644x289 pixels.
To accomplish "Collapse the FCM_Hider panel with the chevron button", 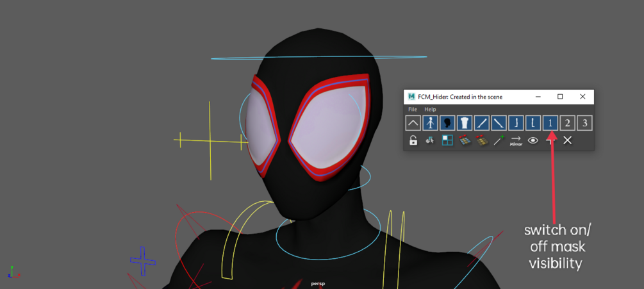I will [413, 123].
